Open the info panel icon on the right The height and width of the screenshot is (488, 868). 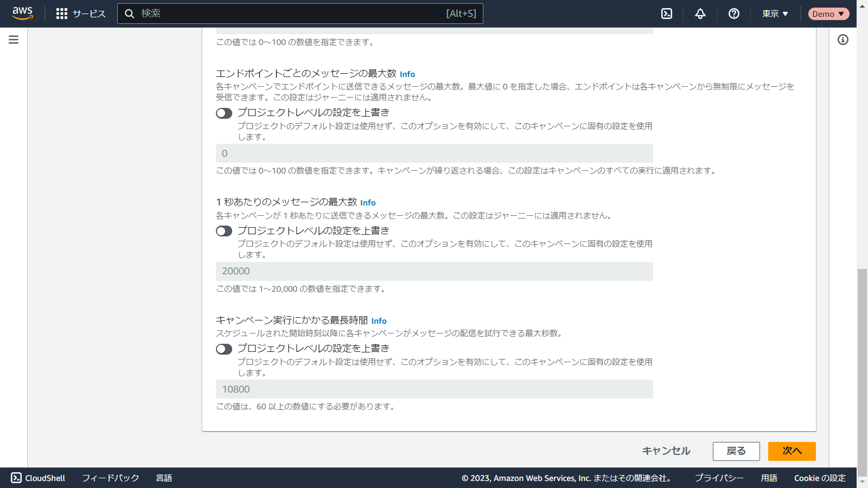(843, 40)
